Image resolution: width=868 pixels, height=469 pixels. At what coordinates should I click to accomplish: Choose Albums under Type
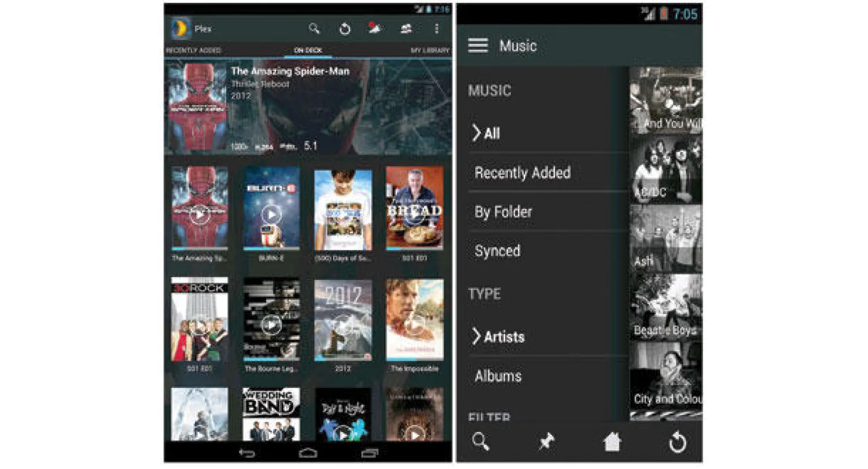pos(549,376)
